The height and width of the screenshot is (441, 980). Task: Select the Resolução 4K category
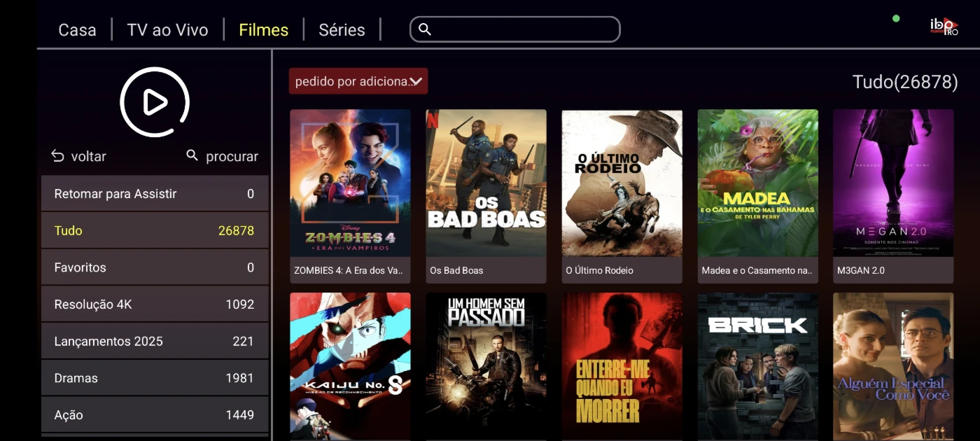tap(155, 304)
